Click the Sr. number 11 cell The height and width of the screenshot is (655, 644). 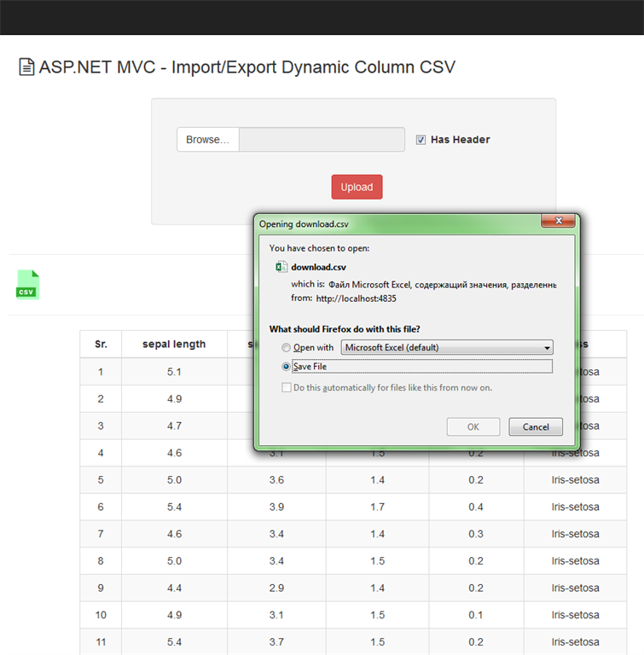point(101,641)
